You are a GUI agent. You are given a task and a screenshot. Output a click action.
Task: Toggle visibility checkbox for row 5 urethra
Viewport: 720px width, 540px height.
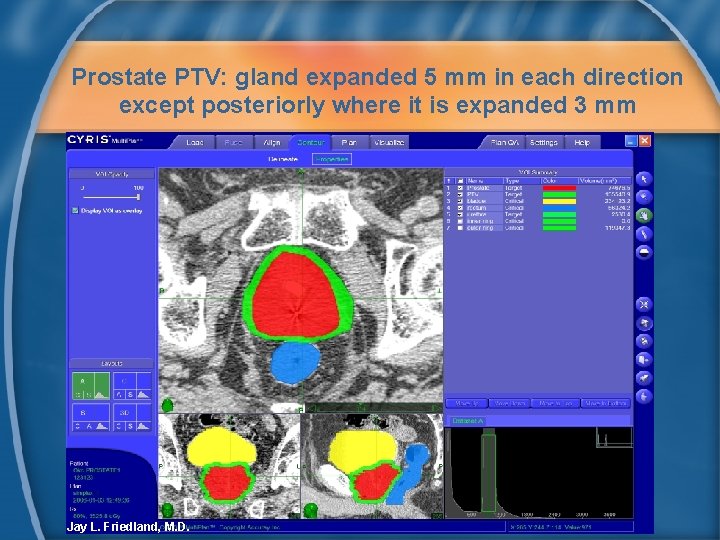461,214
